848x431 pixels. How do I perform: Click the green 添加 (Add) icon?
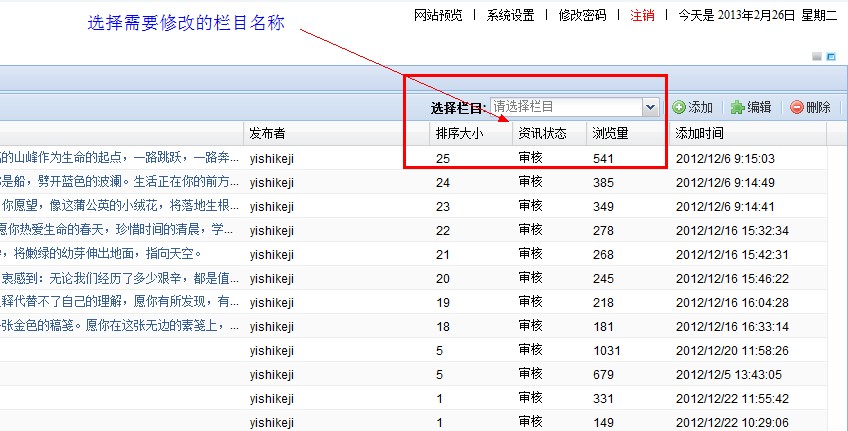(679, 108)
